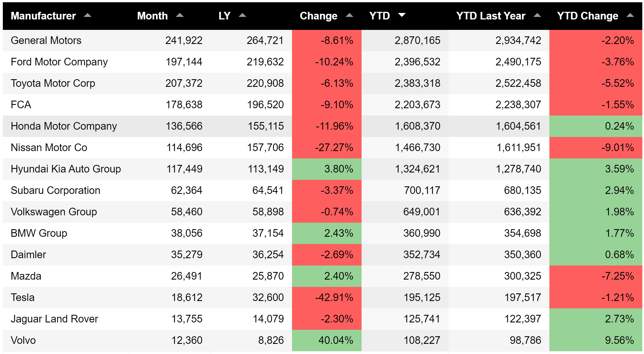Click FCA month value 178,638
Image resolution: width=644 pixels, height=354 pixels.
pos(184,105)
